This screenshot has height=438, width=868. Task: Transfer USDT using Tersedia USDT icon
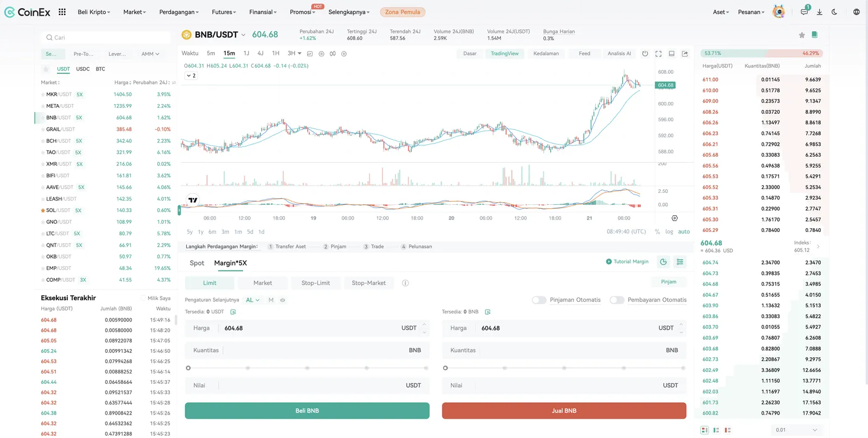point(233,312)
